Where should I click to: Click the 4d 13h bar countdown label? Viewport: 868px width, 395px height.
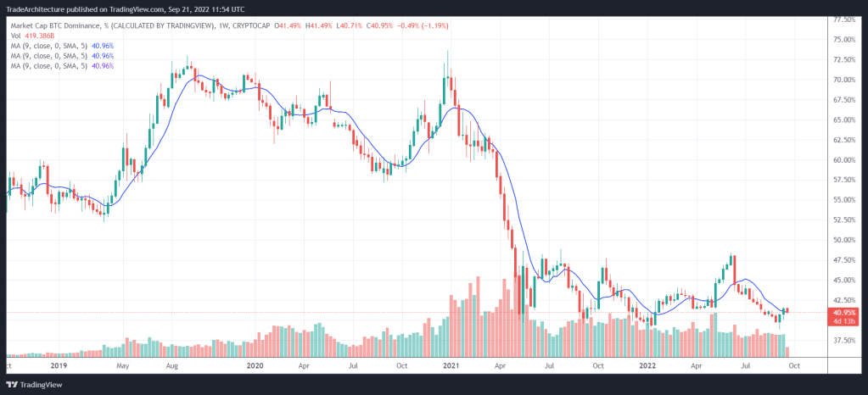846,320
